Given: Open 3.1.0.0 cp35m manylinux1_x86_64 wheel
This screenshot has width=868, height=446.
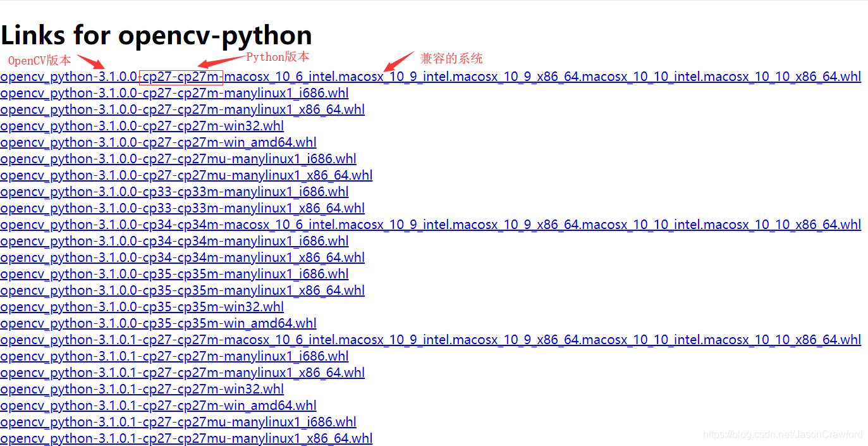Looking at the screenshot, I should pos(182,290).
